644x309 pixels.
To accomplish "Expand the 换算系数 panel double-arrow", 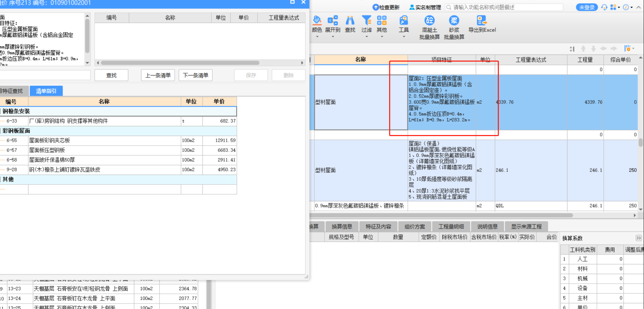I will click(x=638, y=238).
